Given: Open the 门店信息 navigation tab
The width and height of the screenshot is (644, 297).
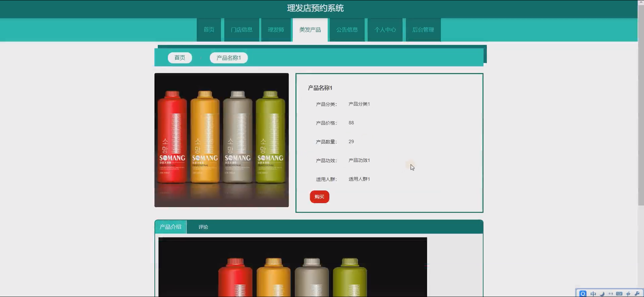Looking at the screenshot, I should [242, 30].
